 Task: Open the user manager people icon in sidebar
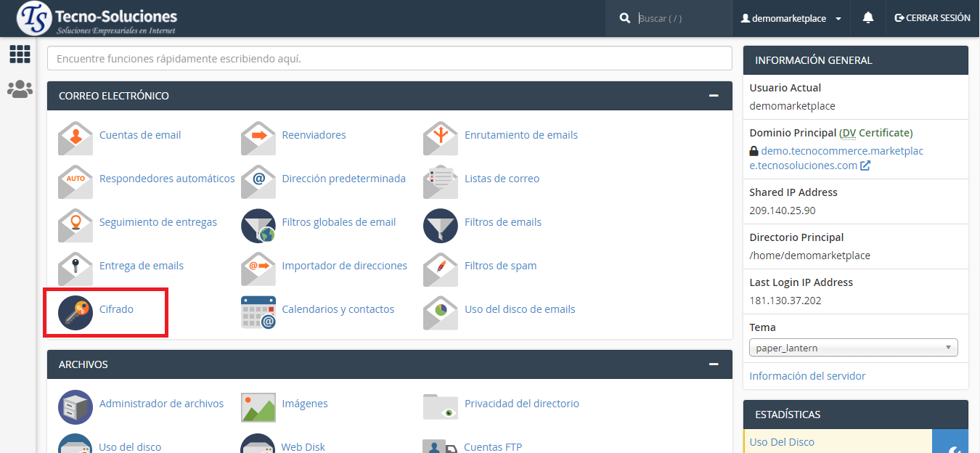(20, 89)
